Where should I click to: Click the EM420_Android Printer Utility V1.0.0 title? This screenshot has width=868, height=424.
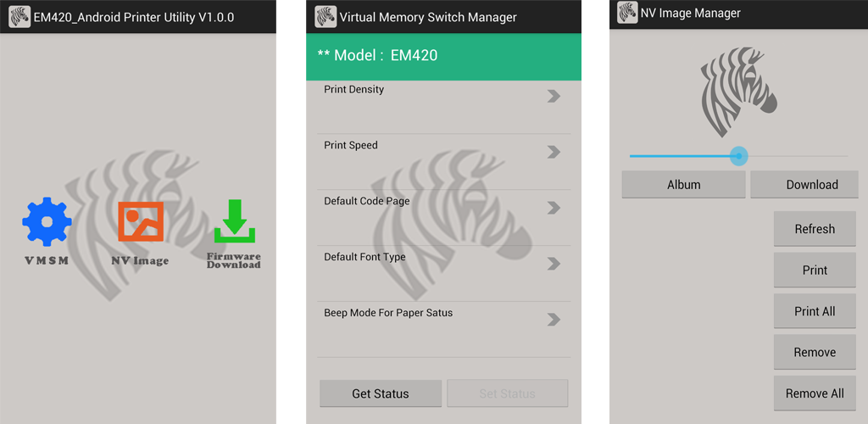(134, 17)
